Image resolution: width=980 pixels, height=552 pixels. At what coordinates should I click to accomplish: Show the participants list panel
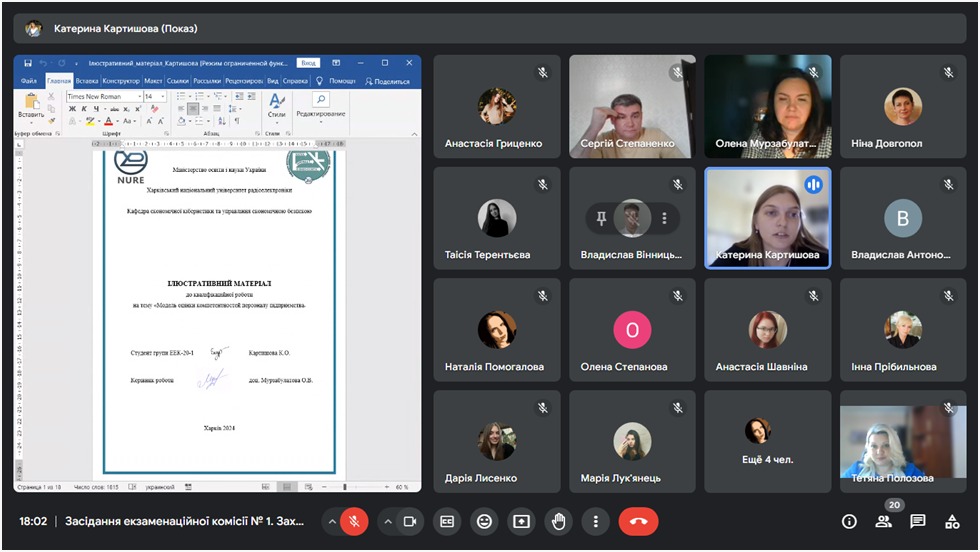(x=884, y=521)
